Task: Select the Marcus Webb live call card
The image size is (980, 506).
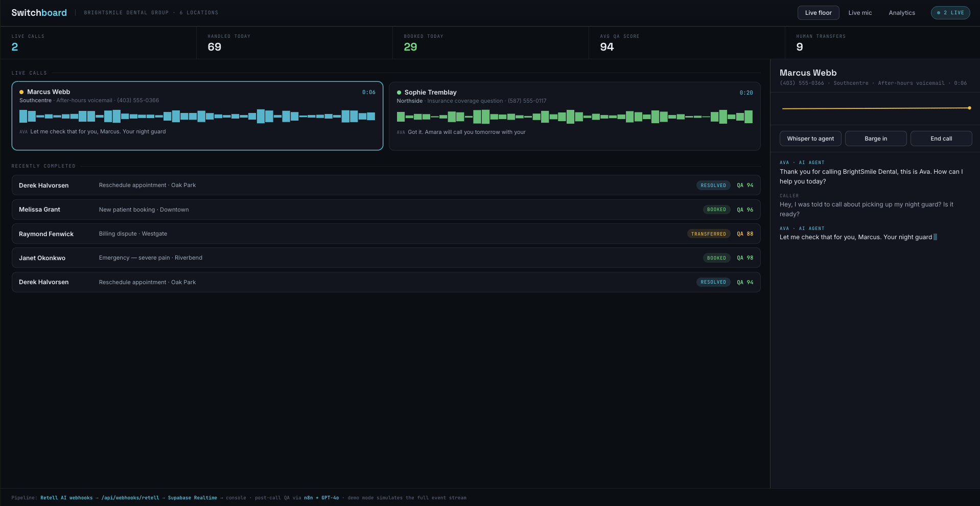Action: [197, 116]
